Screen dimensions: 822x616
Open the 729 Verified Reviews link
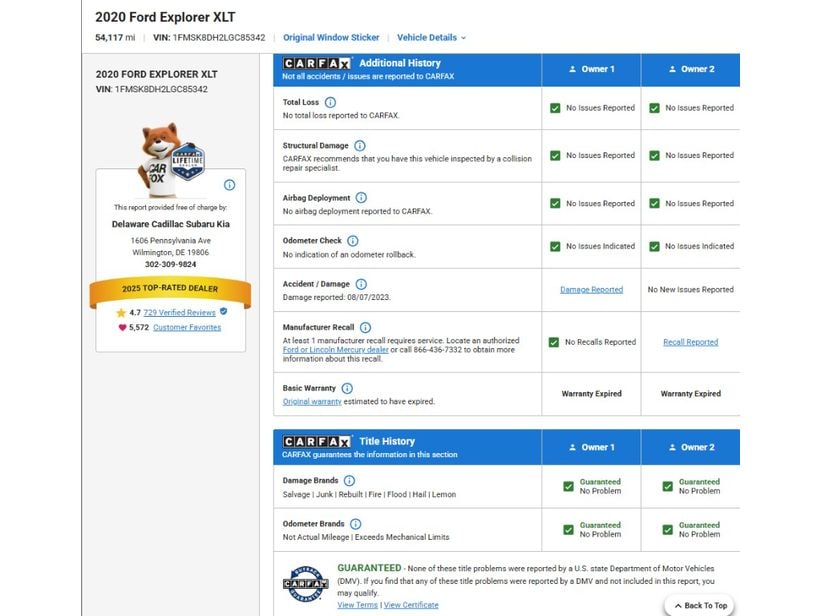(179, 312)
